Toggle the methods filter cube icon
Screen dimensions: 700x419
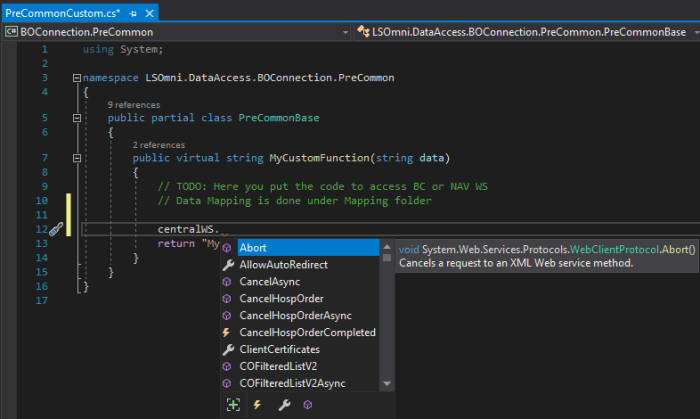[x=309, y=405]
